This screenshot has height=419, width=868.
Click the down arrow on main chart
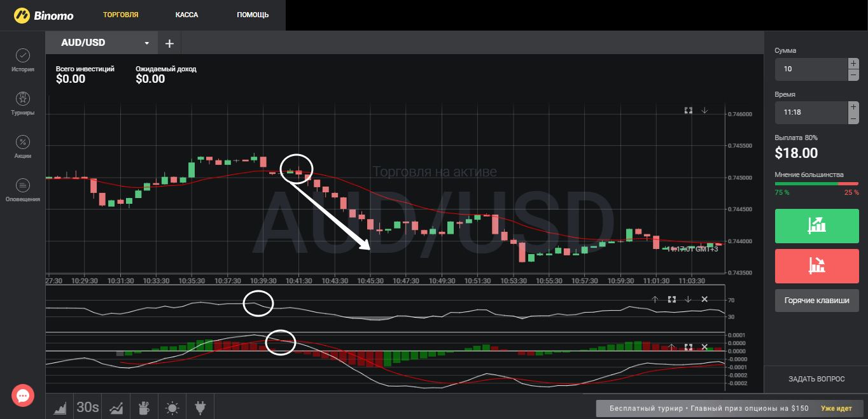pos(704,110)
